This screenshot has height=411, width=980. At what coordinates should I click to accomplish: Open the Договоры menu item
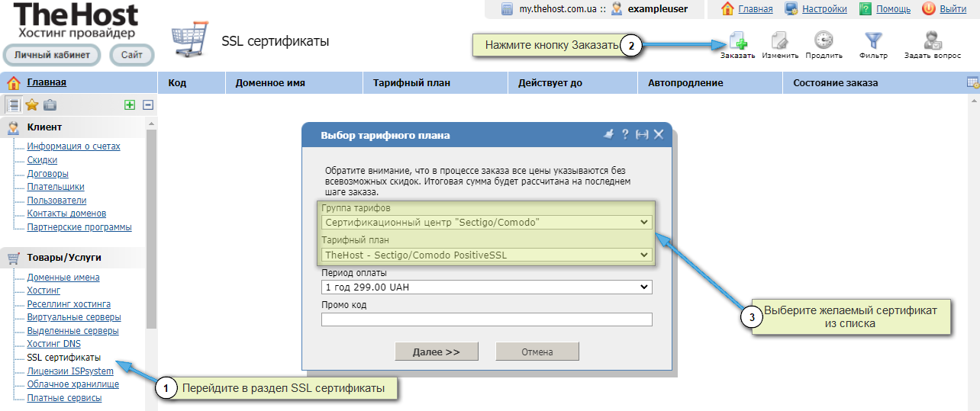click(47, 174)
